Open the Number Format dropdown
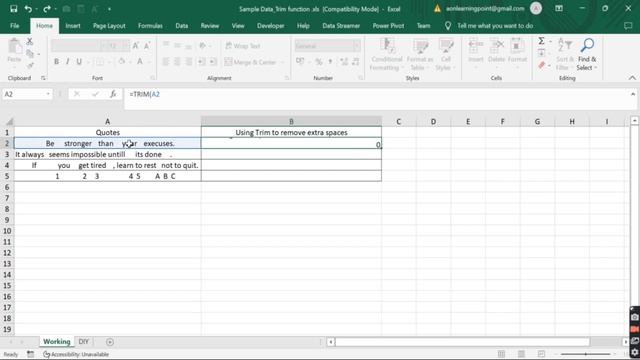 [357, 46]
